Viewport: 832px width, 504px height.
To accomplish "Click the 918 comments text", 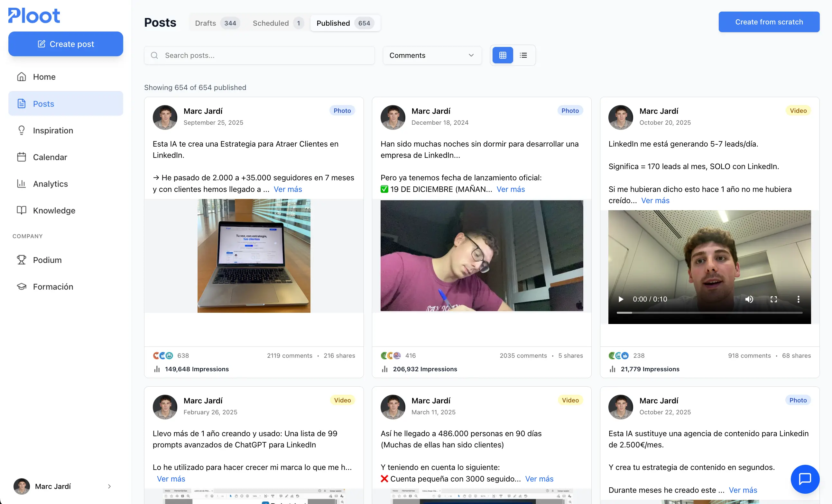I will coord(749,355).
